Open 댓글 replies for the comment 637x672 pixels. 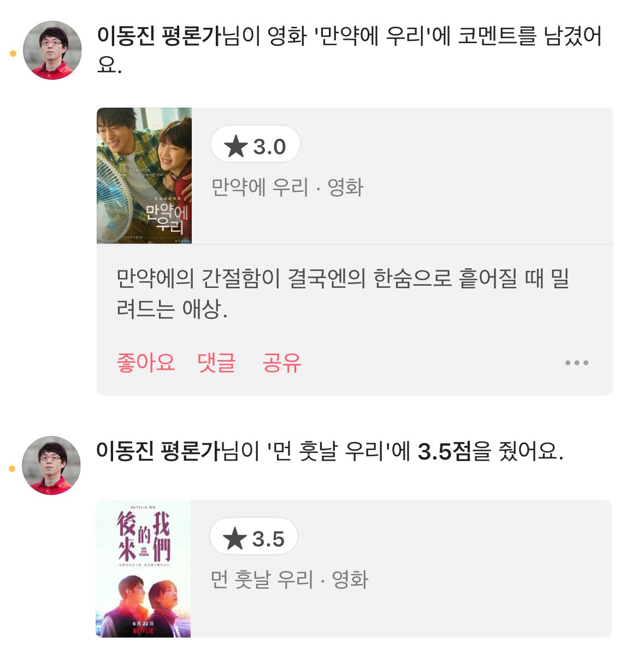pos(216,363)
